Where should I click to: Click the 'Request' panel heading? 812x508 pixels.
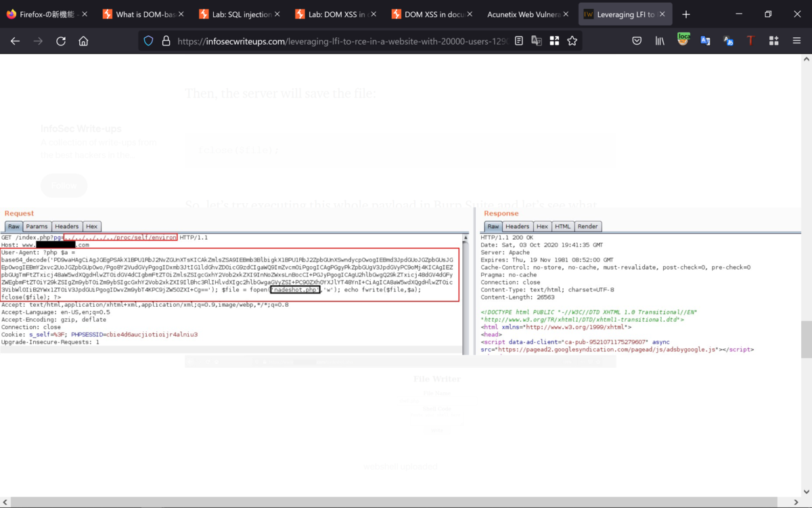coord(19,213)
